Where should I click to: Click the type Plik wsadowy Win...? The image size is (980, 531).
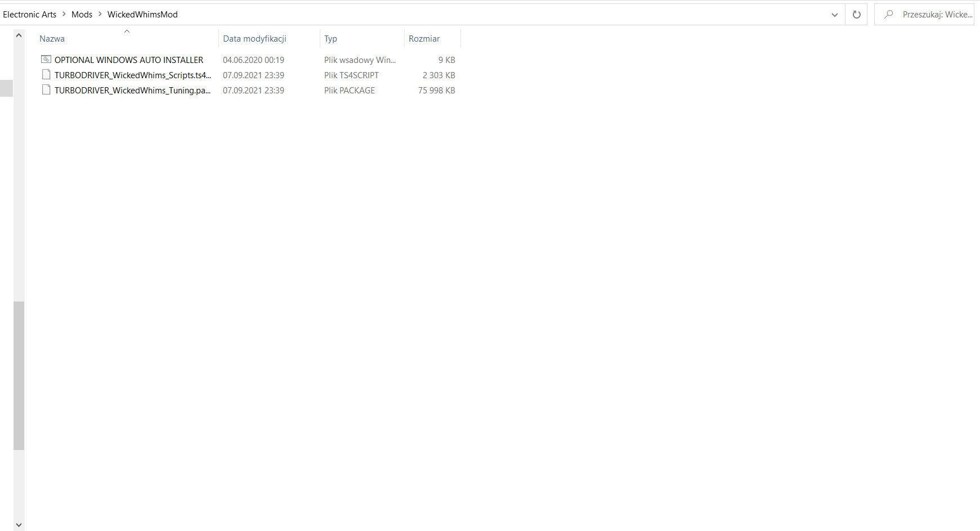(360, 60)
